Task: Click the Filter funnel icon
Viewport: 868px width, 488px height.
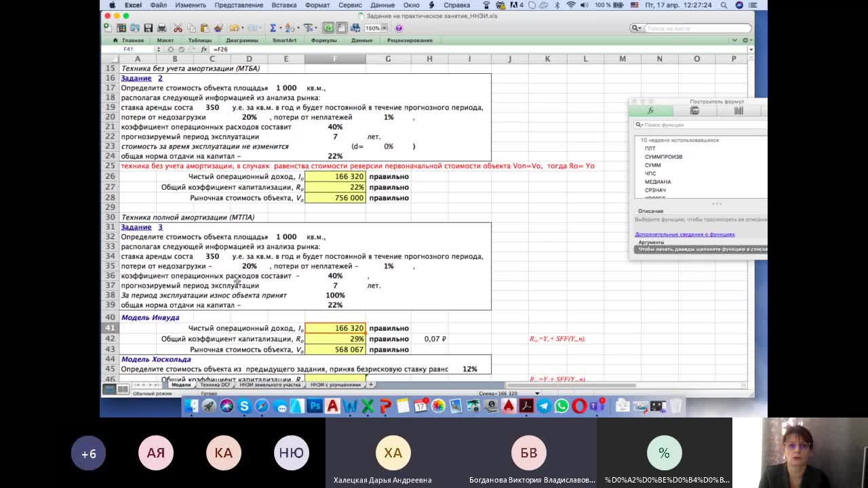Action: pyautogui.click(x=308, y=28)
